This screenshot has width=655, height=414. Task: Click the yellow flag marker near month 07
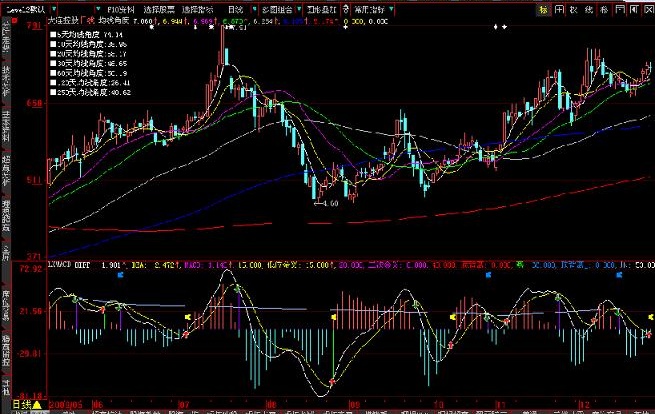coord(188,317)
